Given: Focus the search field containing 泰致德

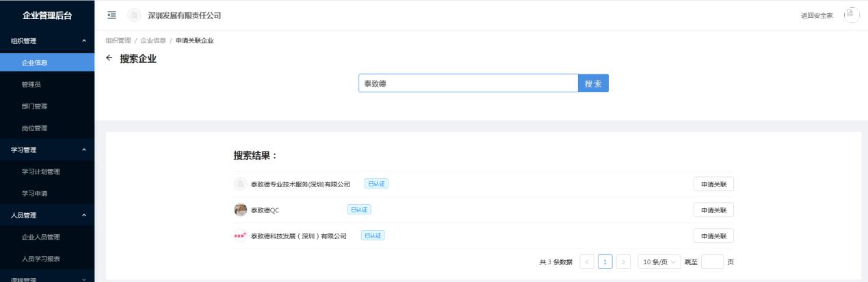Looking at the screenshot, I should point(469,83).
